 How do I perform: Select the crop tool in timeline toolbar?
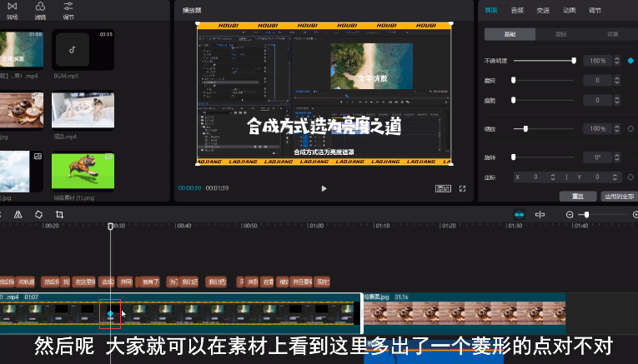tap(59, 214)
